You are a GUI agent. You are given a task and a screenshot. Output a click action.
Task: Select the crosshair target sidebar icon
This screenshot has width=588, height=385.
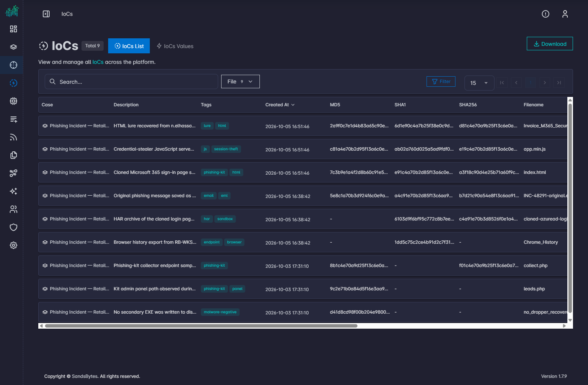pyautogui.click(x=14, y=65)
